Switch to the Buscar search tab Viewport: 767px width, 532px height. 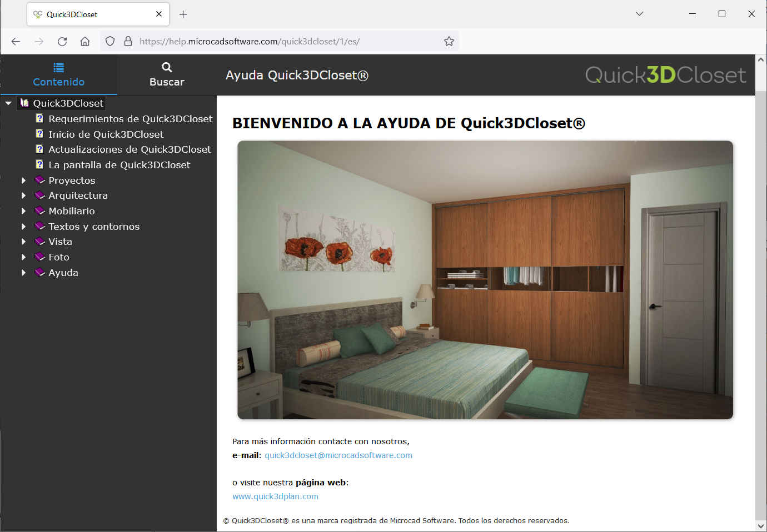point(167,74)
